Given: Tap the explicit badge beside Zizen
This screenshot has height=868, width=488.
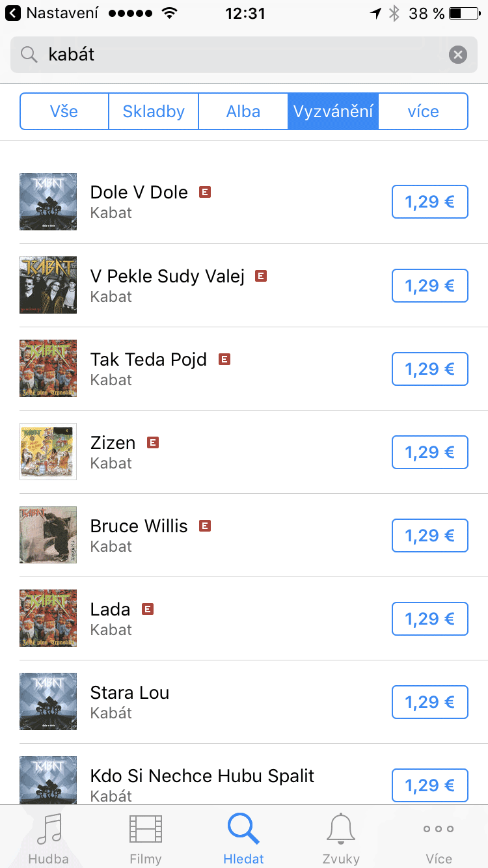Looking at the screenshot, I should 153,442.
